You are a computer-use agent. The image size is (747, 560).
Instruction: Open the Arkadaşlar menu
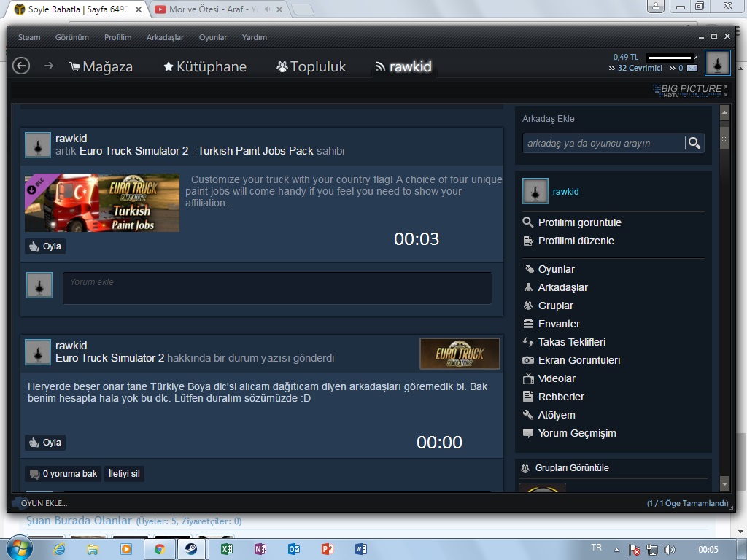point(165,37)
